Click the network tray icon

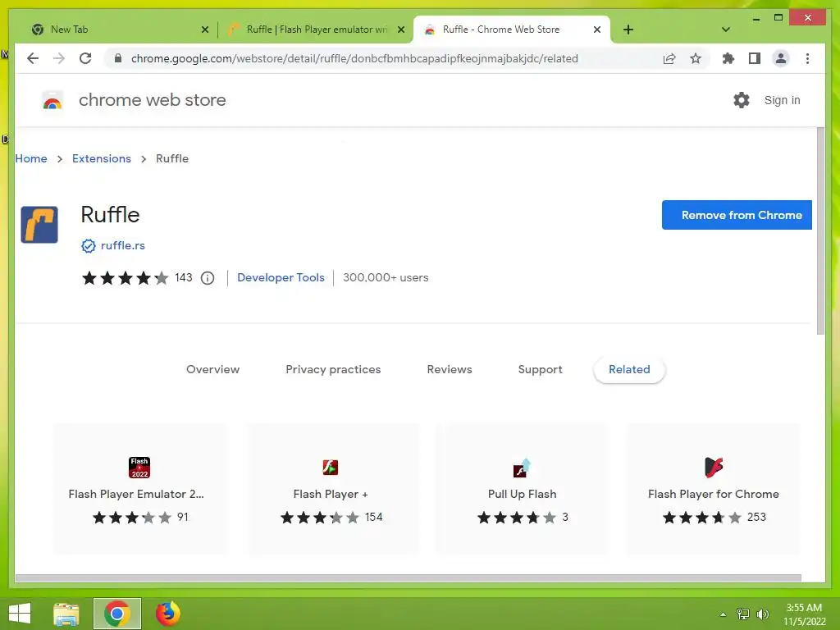coord(743,614)
